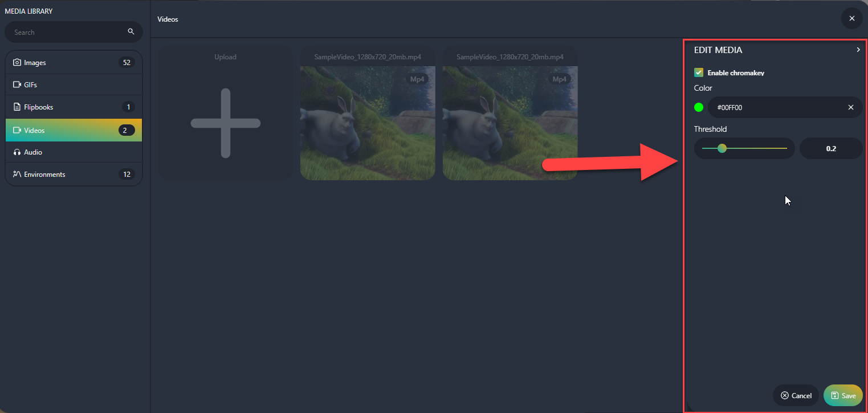868x413 pixels.
Task: Click the search magnifier icon
Action: click(x=131, y=32)
